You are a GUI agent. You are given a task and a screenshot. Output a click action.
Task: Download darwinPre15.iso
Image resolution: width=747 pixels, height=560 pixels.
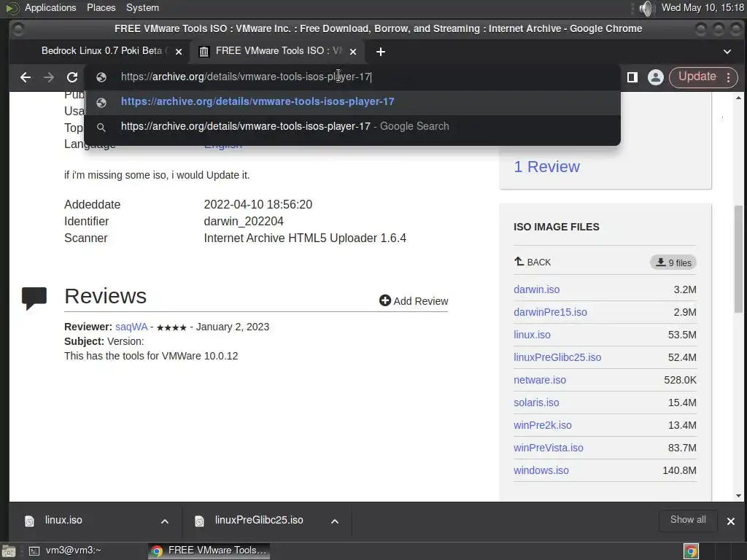pyautogui.click(x=550, y=312)
